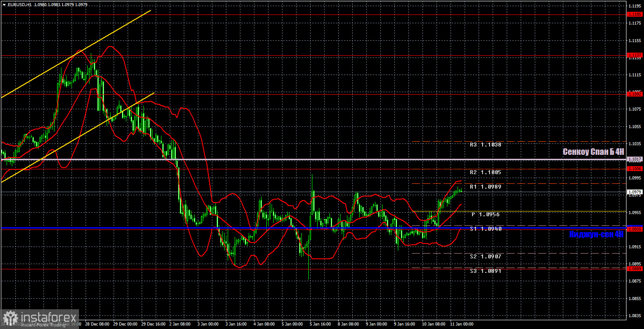Click the '29 Dec 00:00' time axis label

(x=125, y=324)
